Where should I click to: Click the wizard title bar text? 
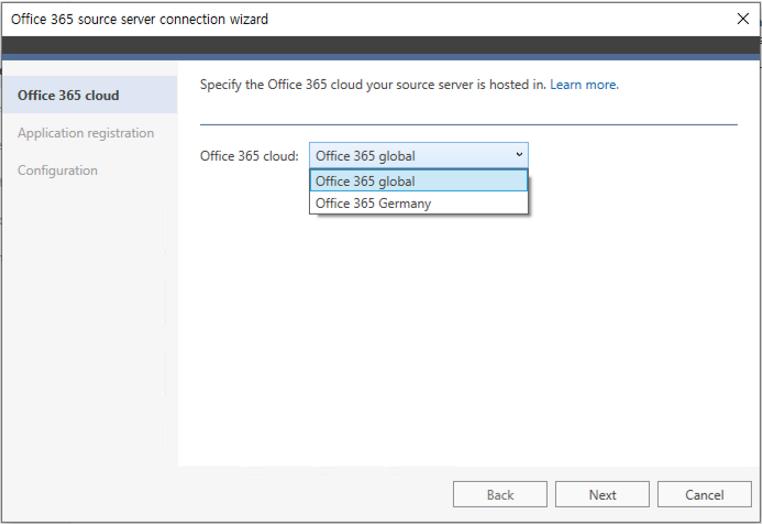(x=139, y=19)
